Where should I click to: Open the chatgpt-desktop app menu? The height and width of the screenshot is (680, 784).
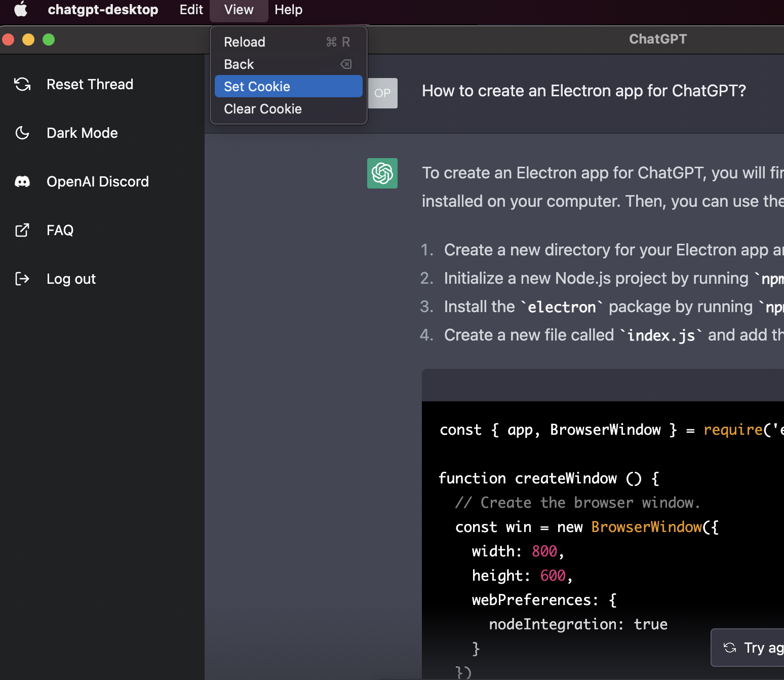[x=103, y=10]
